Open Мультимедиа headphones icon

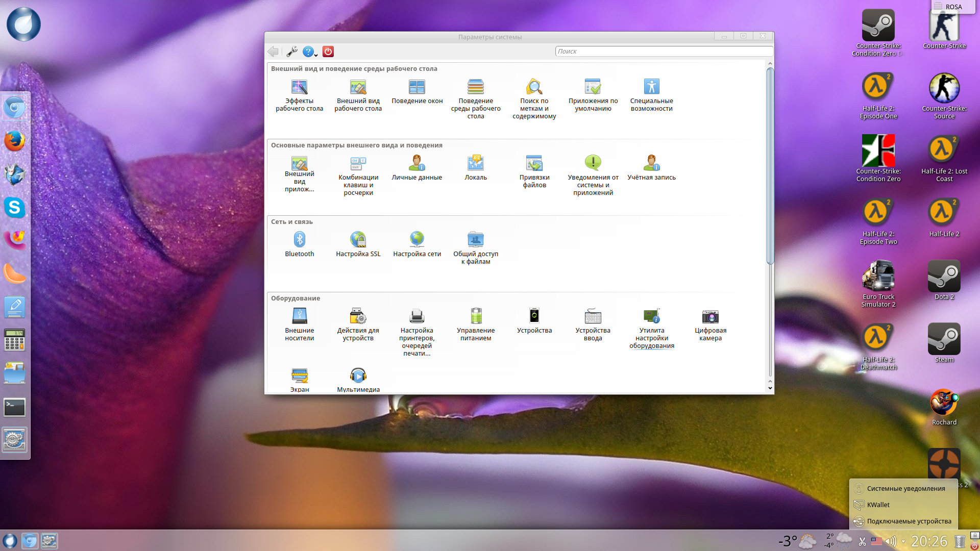click(x=358, y=376)
